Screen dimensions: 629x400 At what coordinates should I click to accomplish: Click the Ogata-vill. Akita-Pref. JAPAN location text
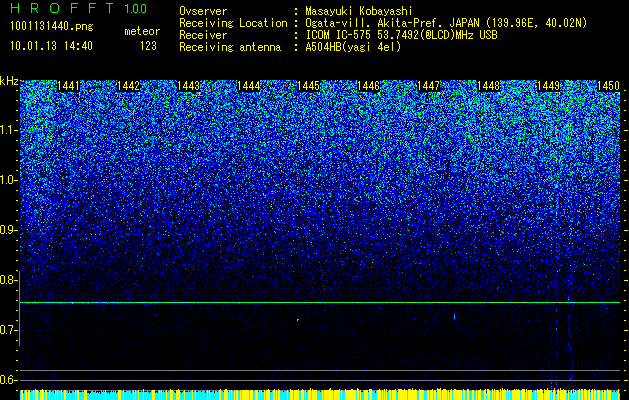coord(446,23)
